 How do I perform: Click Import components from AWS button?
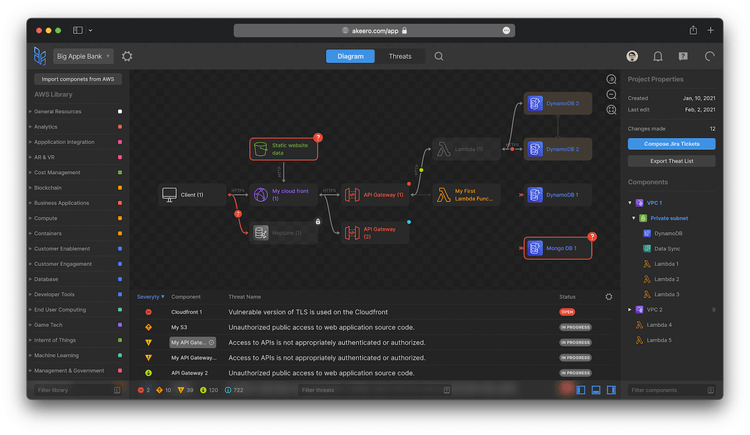click(78, 79)
